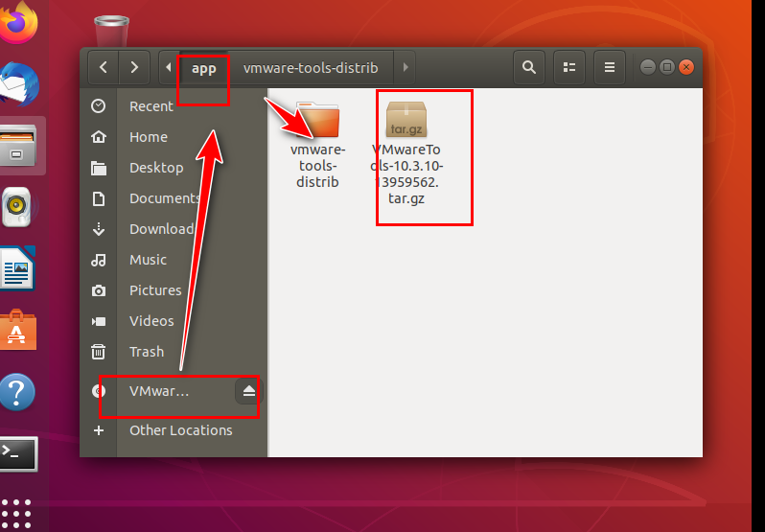765x532 pixels.
Task: Click the Files cabinet icon in dock
Action: (x=17, y=146)
